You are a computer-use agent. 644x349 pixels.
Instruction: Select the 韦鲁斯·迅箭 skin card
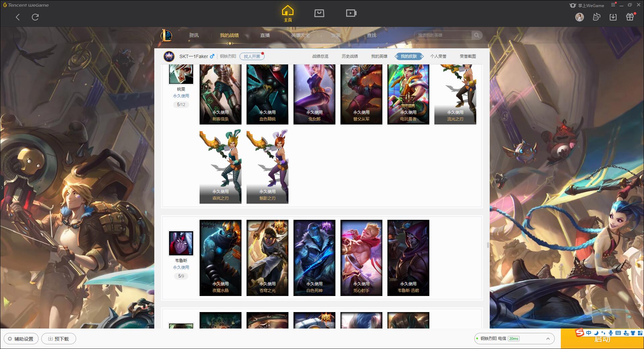click(408, 258)
